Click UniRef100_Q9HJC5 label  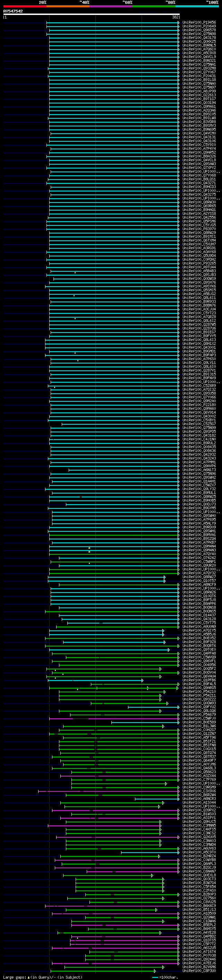pyautogui.click(x=199, y=822)
